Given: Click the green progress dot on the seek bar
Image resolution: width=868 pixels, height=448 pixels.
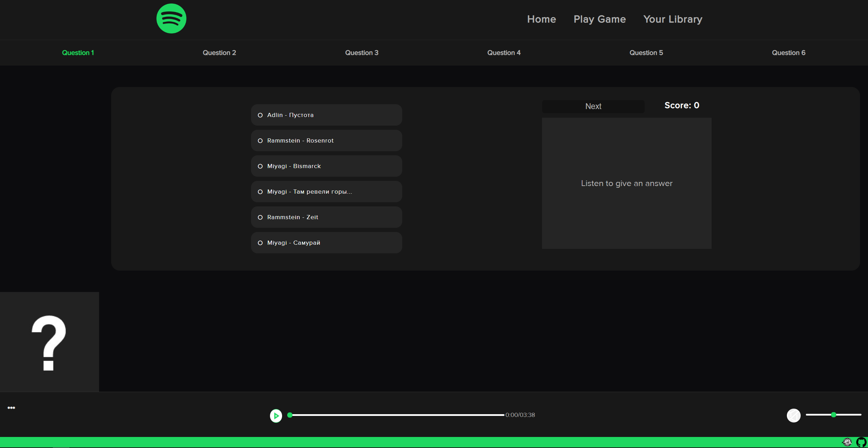Looking at the screenshot, I should (290, 415).
